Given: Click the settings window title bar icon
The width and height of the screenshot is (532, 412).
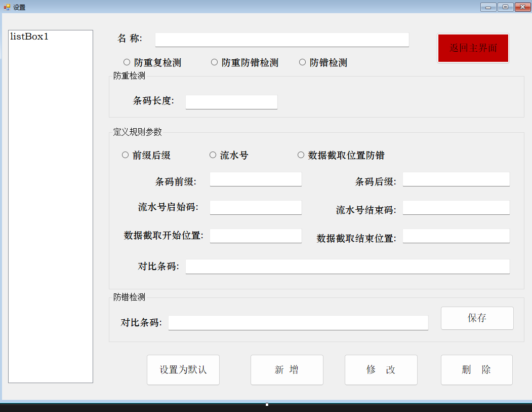Looking at the screenshot, I should point(7,7).
